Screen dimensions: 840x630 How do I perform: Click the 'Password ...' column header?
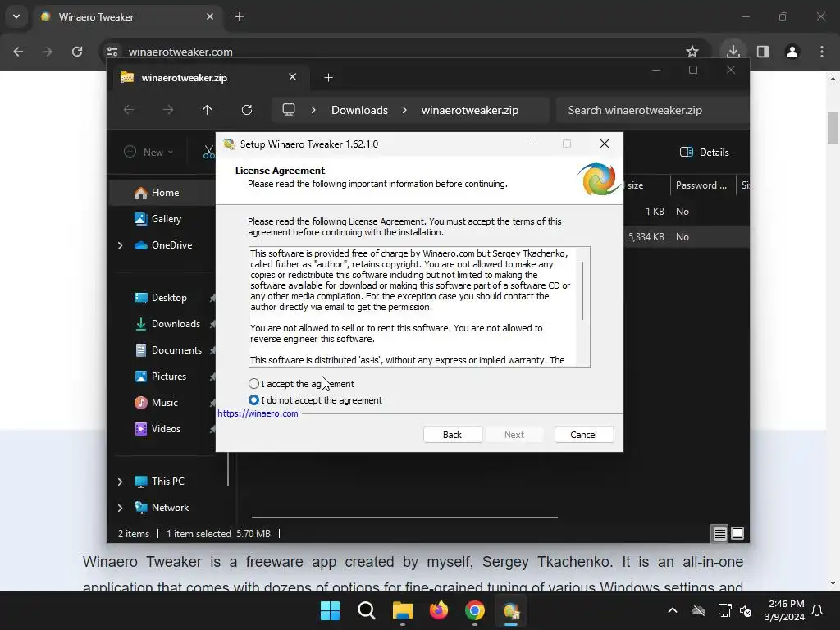[x=702, y=185]
